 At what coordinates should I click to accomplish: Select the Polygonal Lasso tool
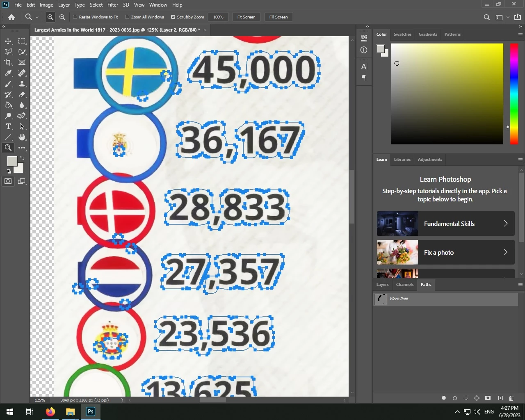[8, 52]
